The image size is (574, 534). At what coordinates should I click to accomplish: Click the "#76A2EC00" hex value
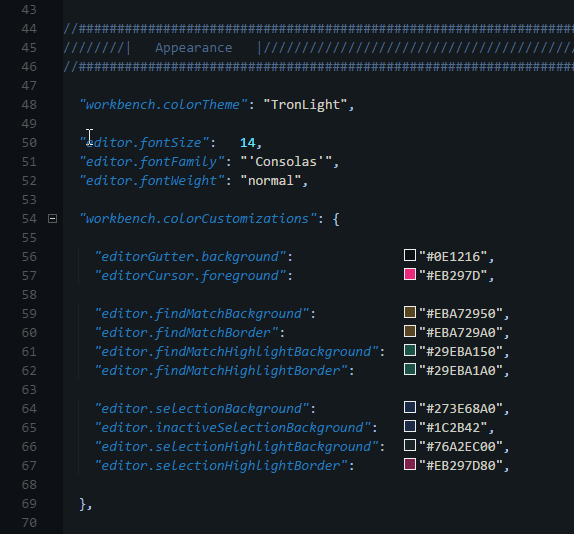(x=461, y=447)
